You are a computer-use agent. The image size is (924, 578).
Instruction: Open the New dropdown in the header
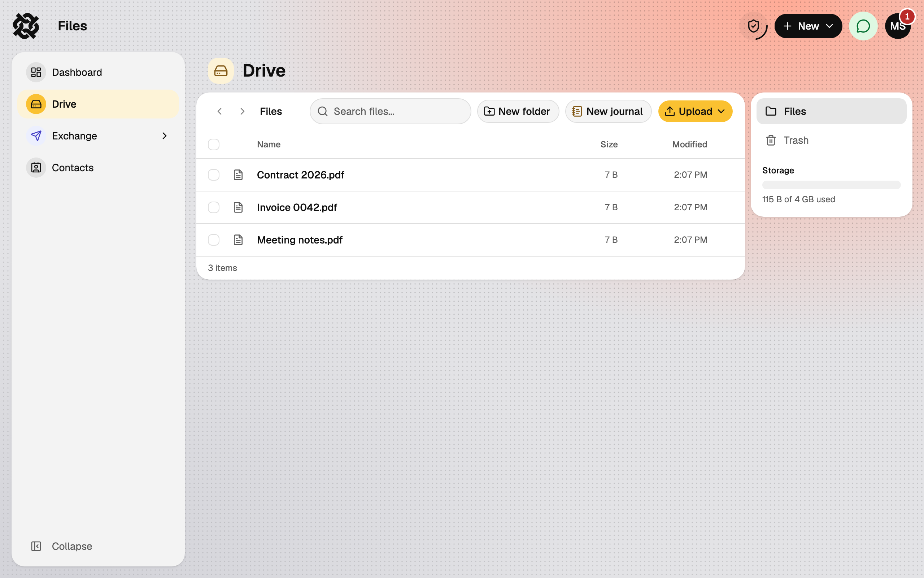coord(808,26)
